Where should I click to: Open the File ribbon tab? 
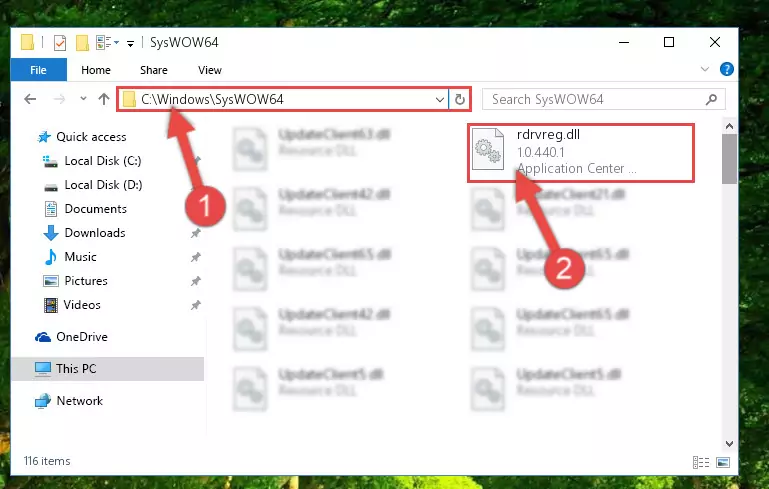[x=38, y=70]
